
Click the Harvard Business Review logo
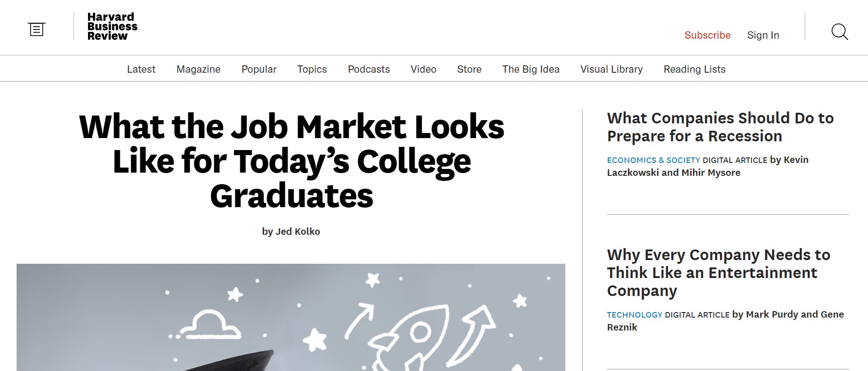112,27
